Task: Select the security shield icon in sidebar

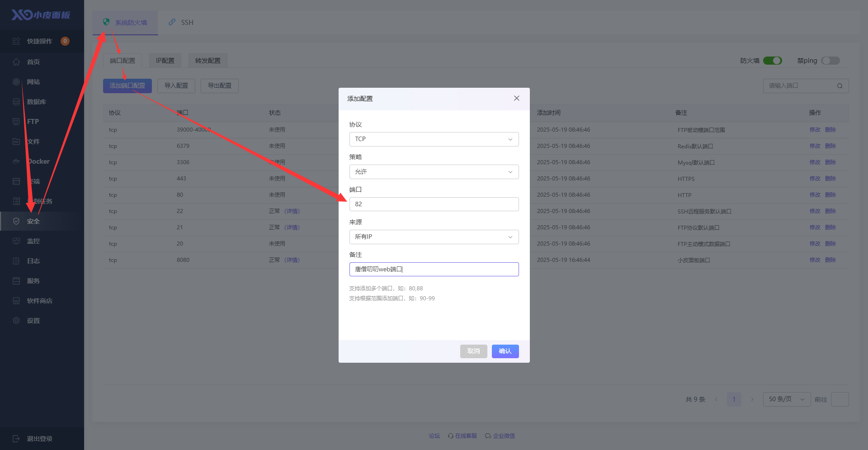Action: [16, 221]
